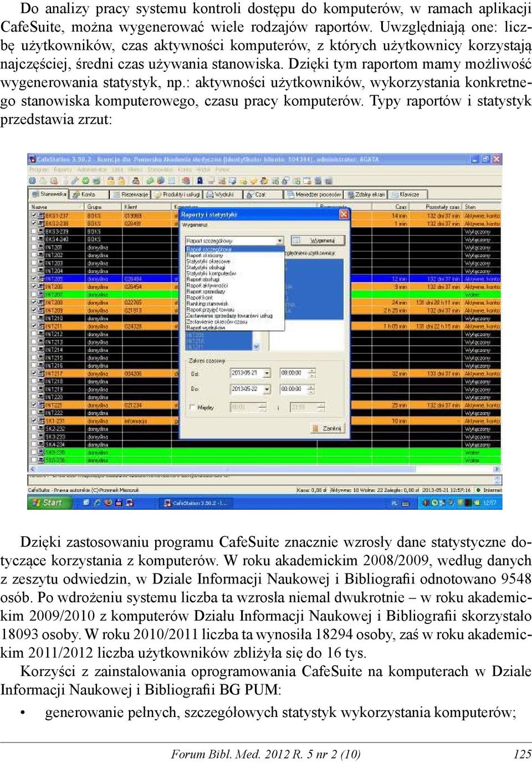Adjust the Do time spinner arrows
The width and height of the screenshot is (532, 763).
point(312,390)
